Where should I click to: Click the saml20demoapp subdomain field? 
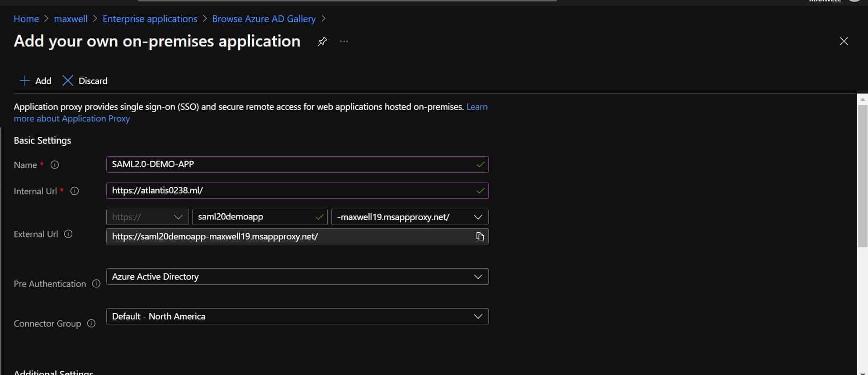pyautogui.click(x=260, y=217)
